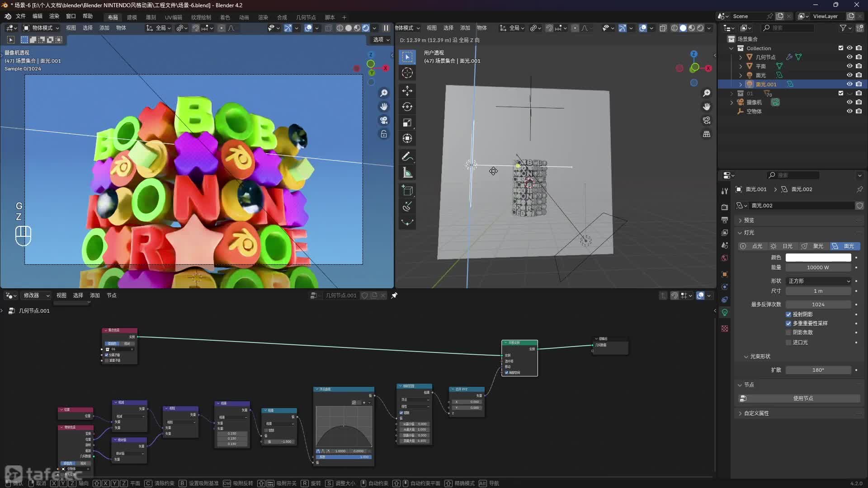
Task: Select 聚光 light type
Action: point(814,246)
